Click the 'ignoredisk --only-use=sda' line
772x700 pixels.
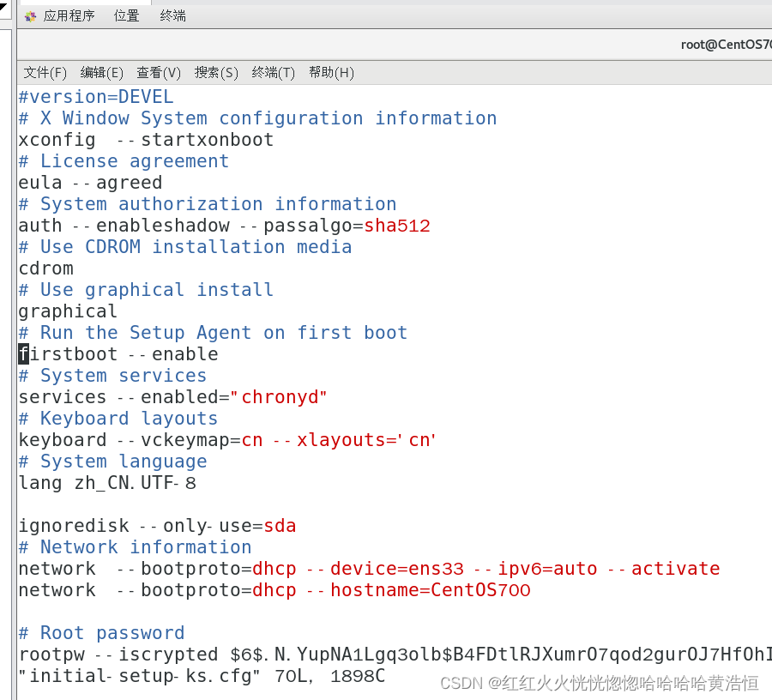coord(157,526)
